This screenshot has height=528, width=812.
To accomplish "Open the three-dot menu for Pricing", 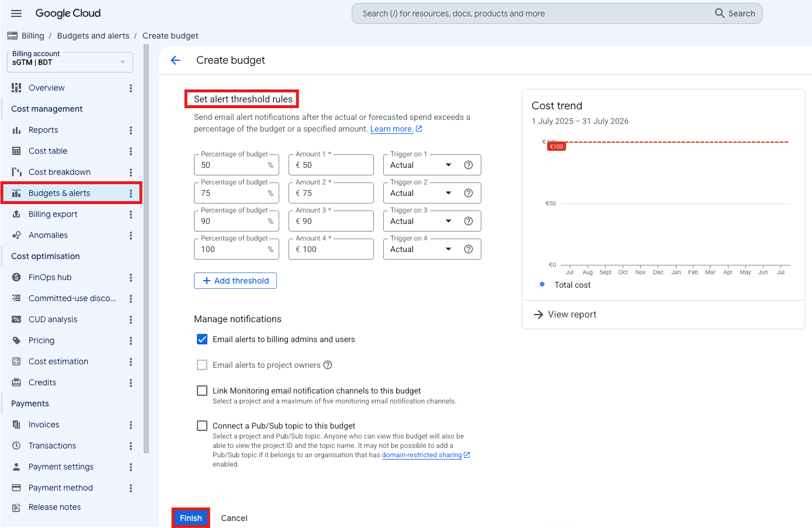I will tap(131, 341).
